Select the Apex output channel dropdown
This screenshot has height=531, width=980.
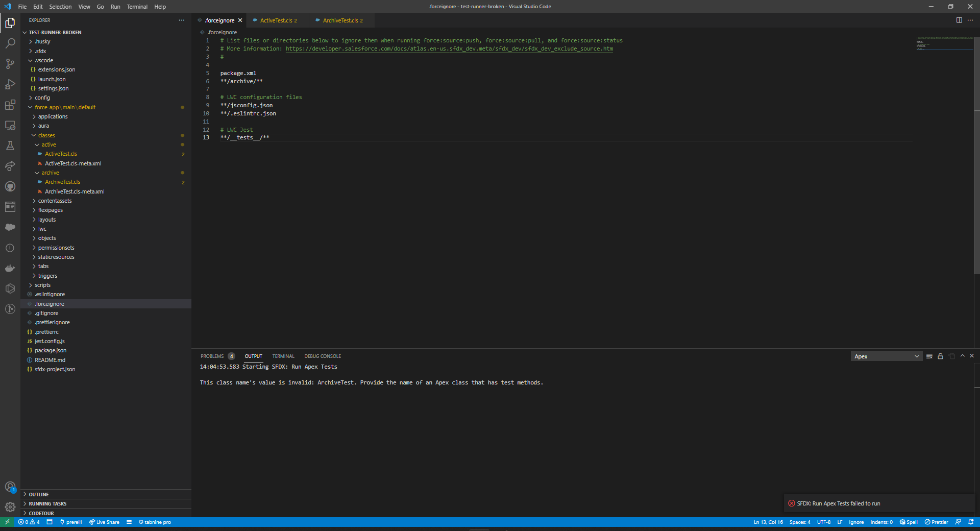pyautogui.click(x=886, y=356)
